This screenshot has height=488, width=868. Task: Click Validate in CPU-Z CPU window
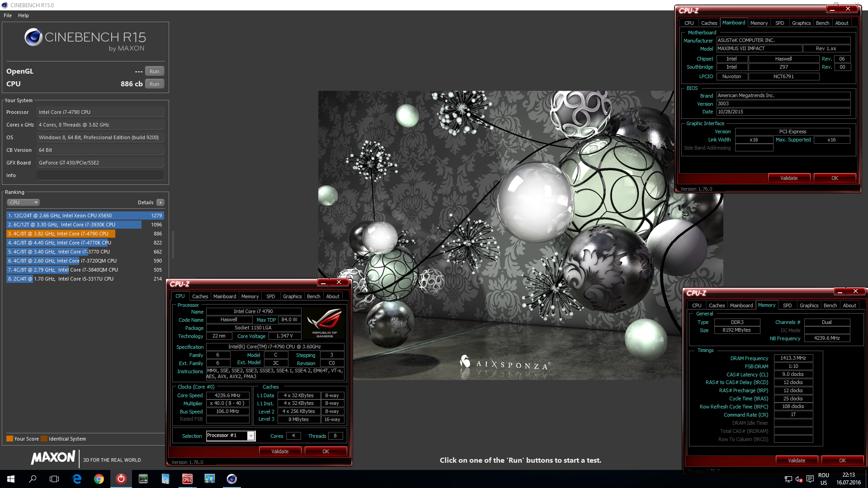click(280, 451)
